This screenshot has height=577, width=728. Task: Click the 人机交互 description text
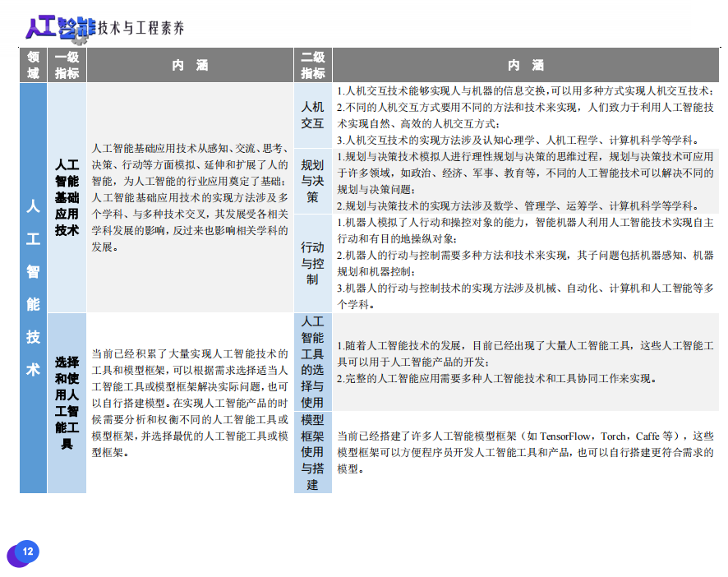tap(525, 115)
